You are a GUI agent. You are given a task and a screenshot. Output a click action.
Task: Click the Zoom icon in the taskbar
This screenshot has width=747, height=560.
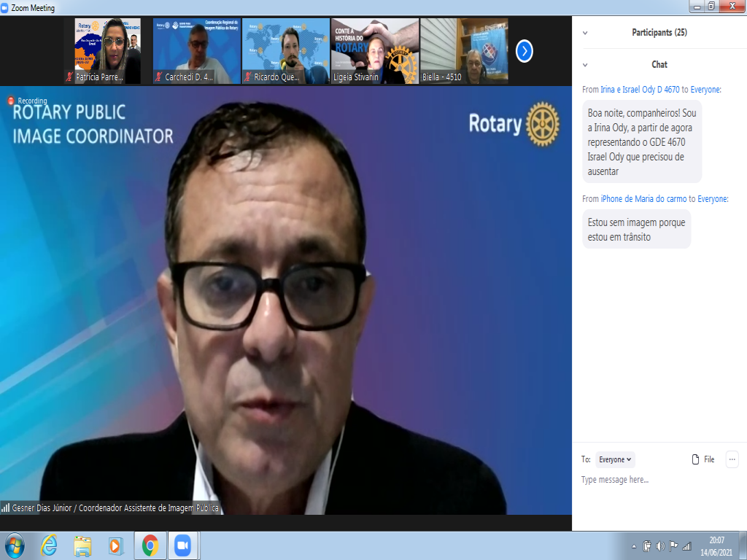(182, 545)
